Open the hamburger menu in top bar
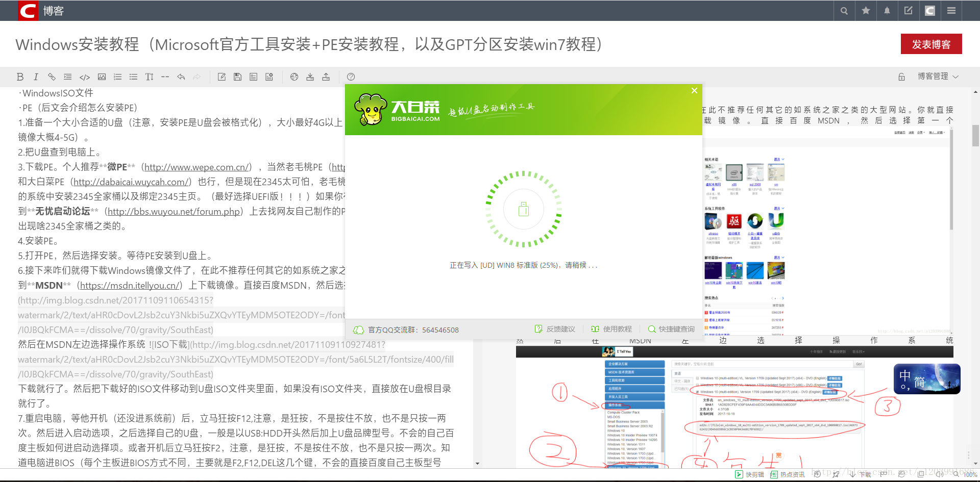This screenshot has width=980, height=482. pos(951,11)
